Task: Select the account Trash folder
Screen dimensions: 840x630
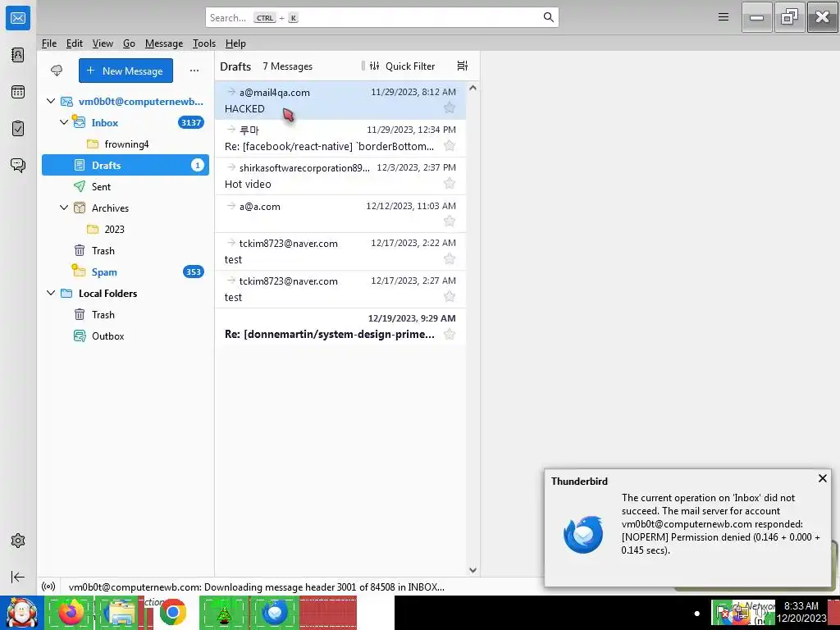Action: click(x=126, y=251)
